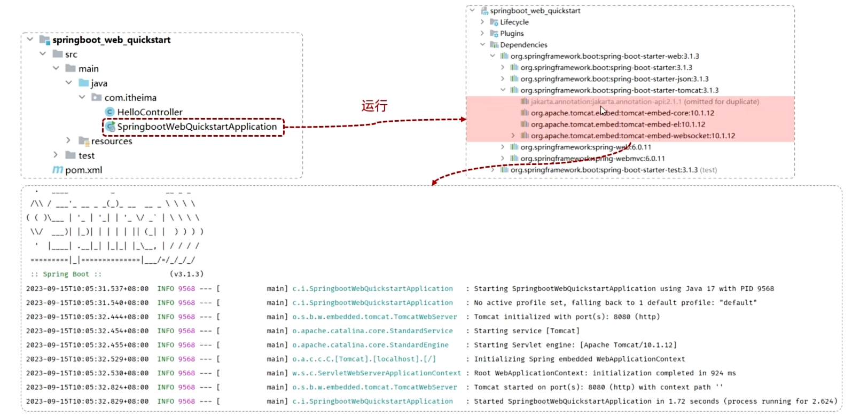Screen dimensions: 868x417
Task: Click the Plugins folder icon in Maven panel
Action: (x=494, y=33)
